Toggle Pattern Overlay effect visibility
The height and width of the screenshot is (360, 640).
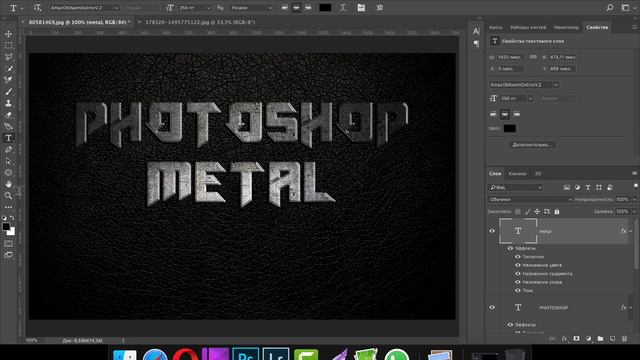[518, 282]
